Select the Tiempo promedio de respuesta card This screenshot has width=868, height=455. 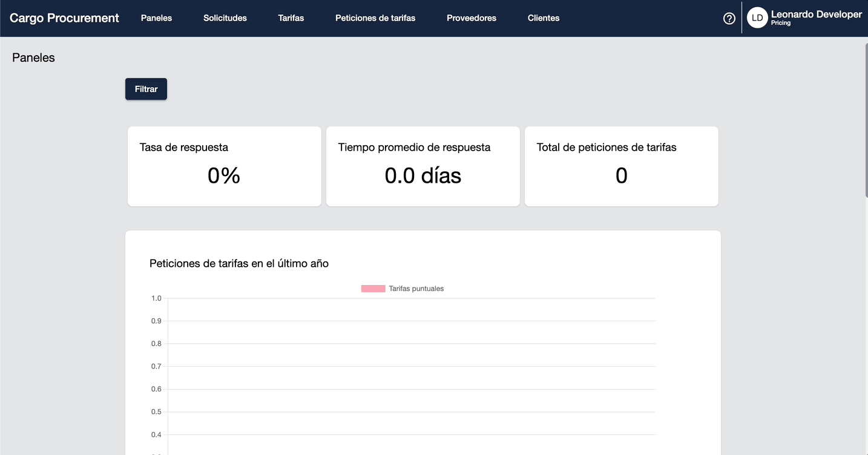tap(422, 166)
